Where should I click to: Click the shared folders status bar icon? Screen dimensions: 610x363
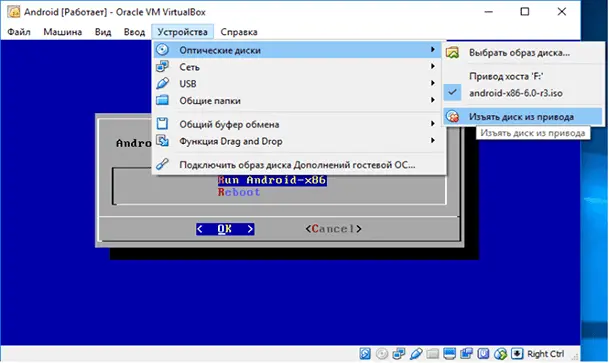[433, 353]
